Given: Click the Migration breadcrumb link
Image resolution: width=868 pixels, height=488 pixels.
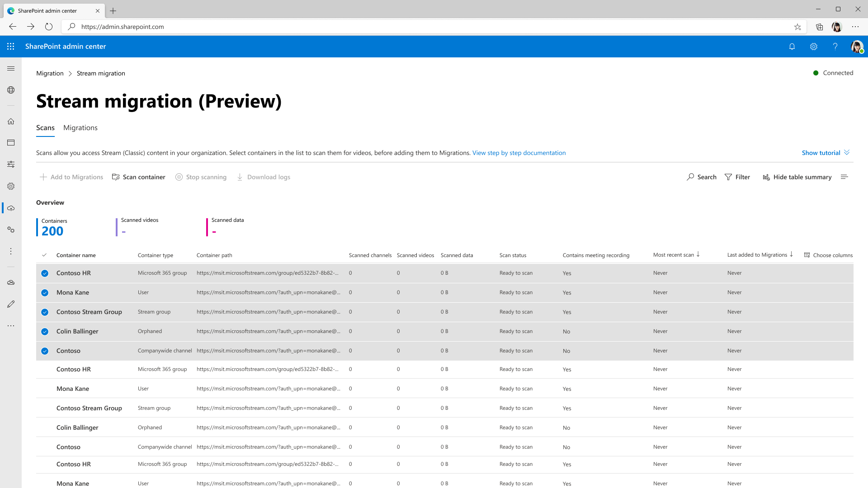Looking at the screenshot, I should 49,73.
